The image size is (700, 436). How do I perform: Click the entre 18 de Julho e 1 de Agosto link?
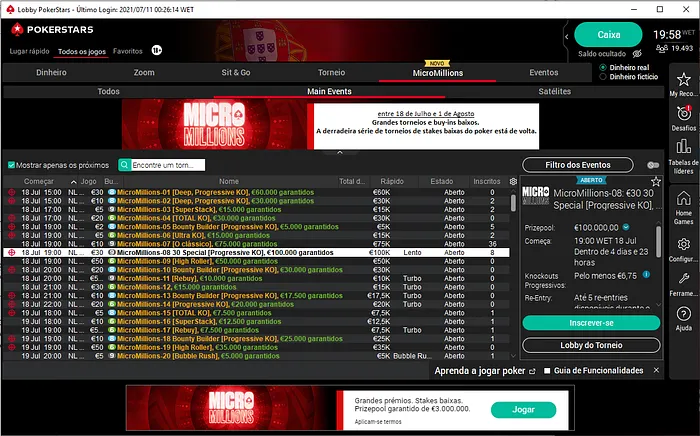(426, 114)
